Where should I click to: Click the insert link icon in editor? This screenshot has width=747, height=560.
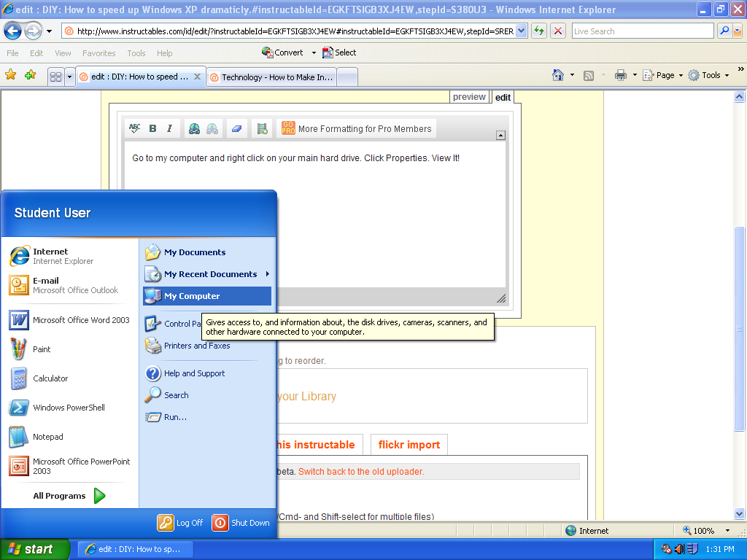[x=194, y=128]
